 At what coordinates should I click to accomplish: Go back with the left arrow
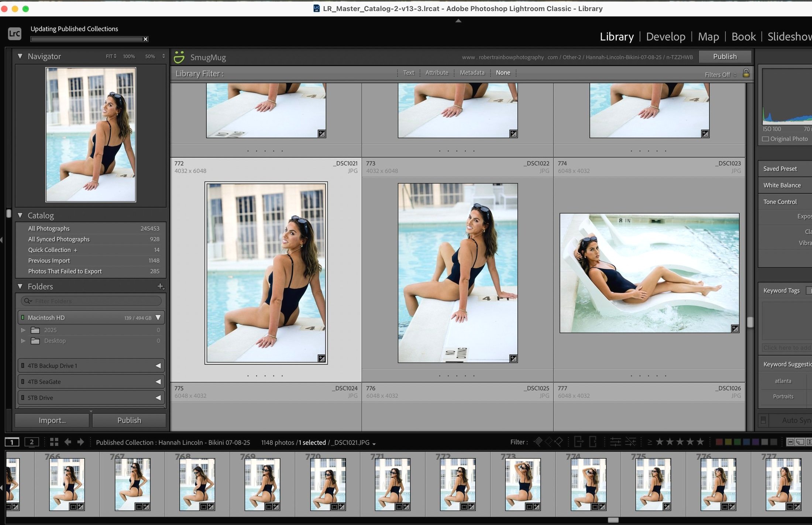tap(68, 442)
